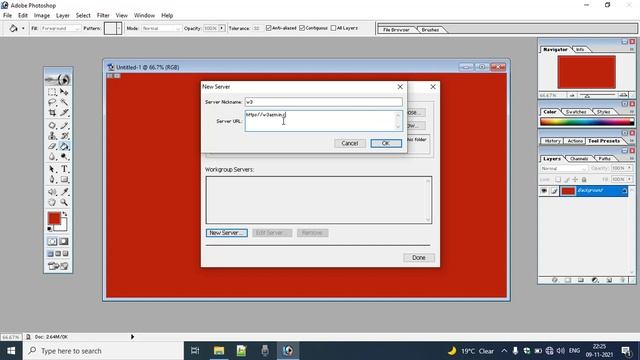The height and width of the screenshot is (360, 640).
Task: Click OK in New Server dialog
Action: click(386, 143)
